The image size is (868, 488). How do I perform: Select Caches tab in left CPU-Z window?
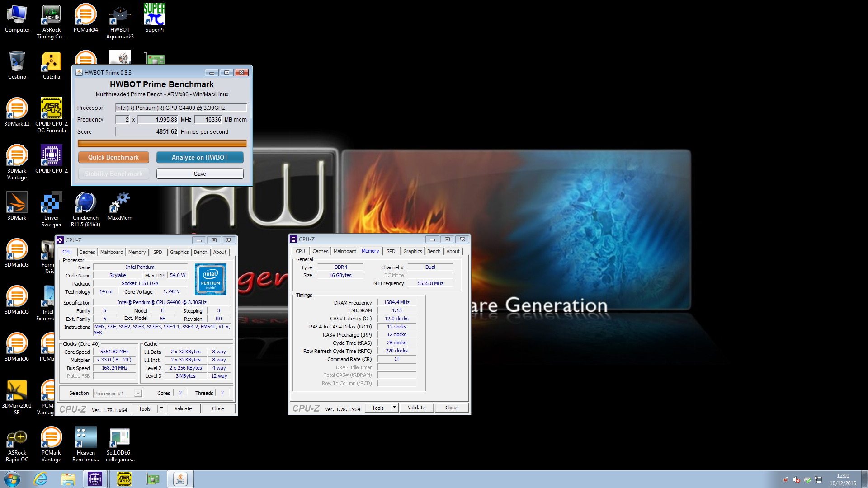[x=87, y=252]
